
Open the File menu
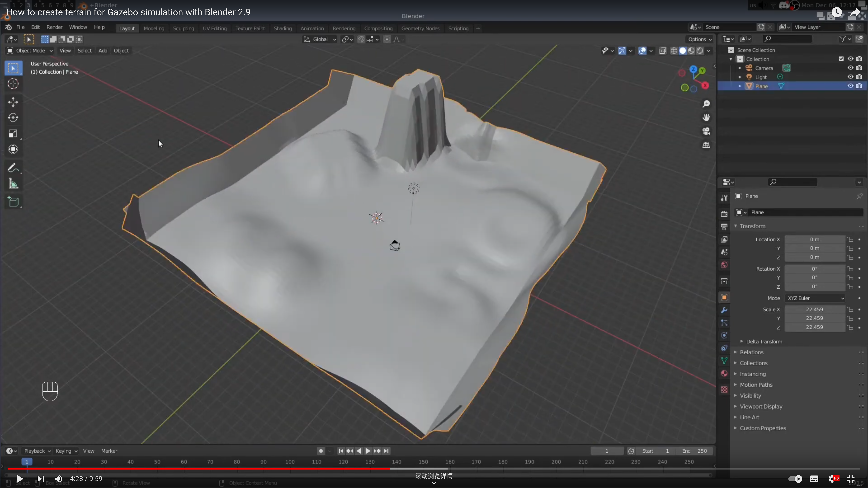[20, 27]
